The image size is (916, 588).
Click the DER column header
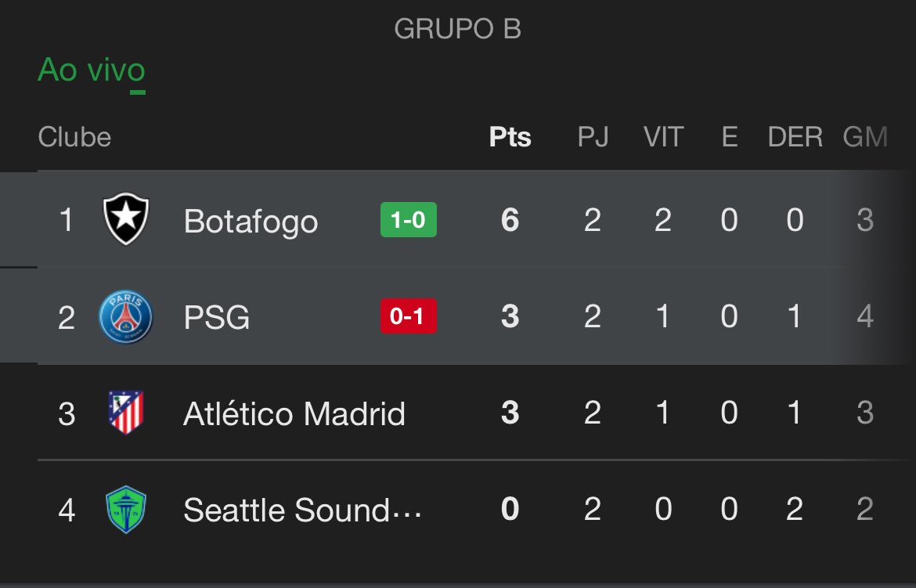click(x=795, y=137)
